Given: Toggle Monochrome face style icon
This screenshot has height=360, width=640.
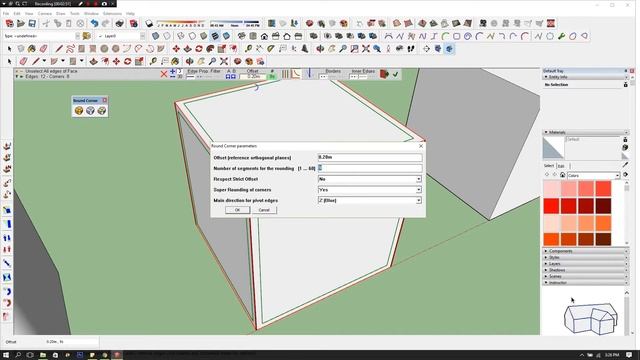Looking at the screenshot, I should [x=226, y=36].
